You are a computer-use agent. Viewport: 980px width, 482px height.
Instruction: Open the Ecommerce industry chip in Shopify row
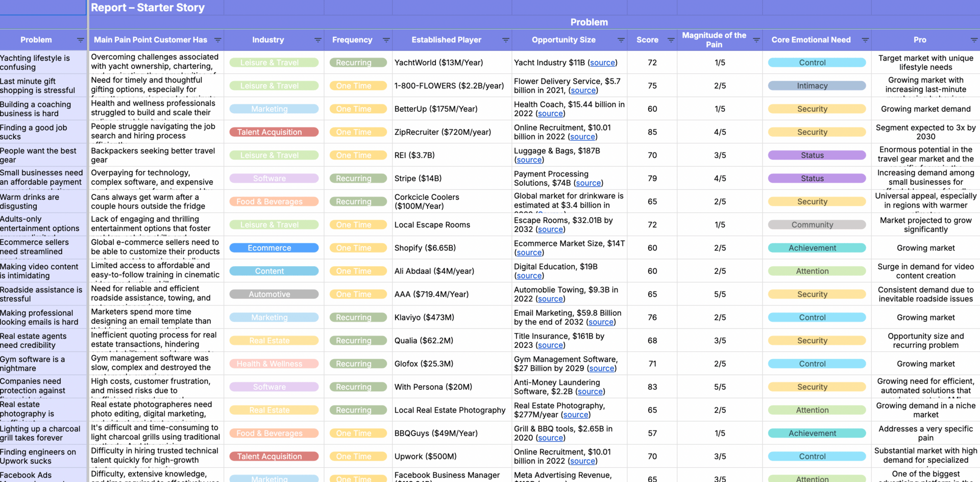[x=274, y=248]
